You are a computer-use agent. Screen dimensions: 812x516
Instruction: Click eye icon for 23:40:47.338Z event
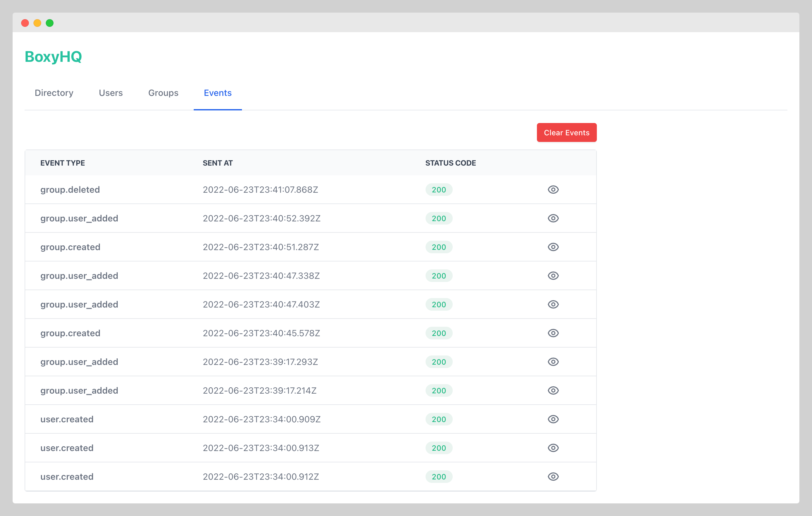tap(553, 276)
